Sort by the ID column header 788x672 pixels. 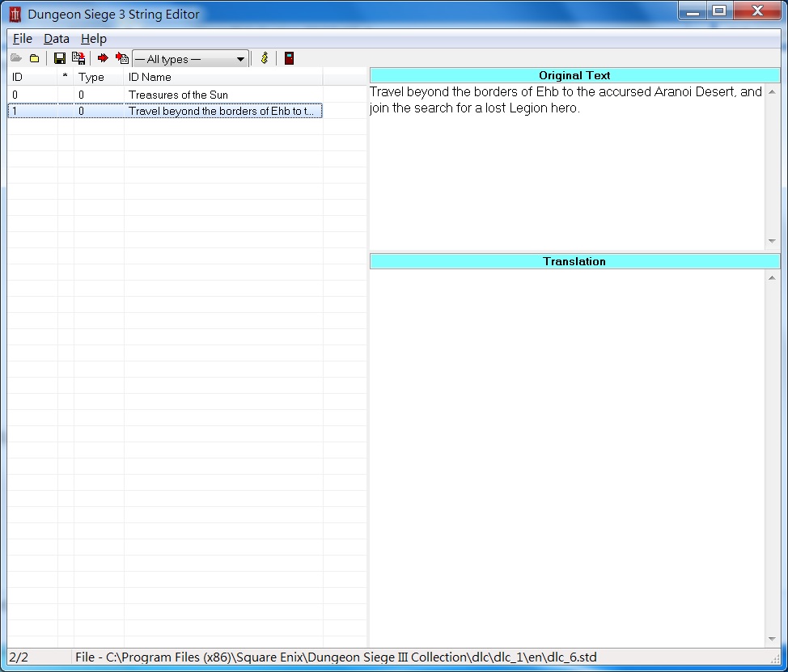32,78
